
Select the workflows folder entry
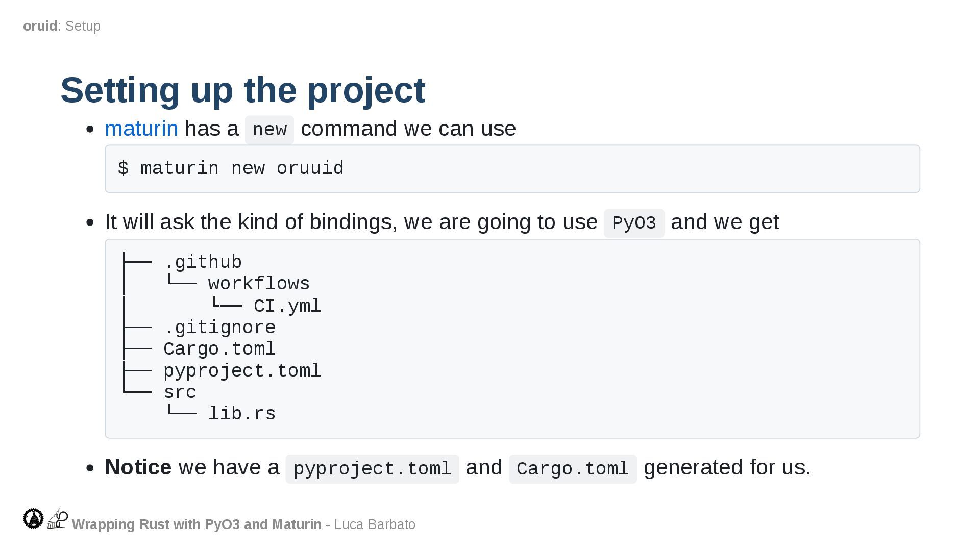[x=259, y=284]
